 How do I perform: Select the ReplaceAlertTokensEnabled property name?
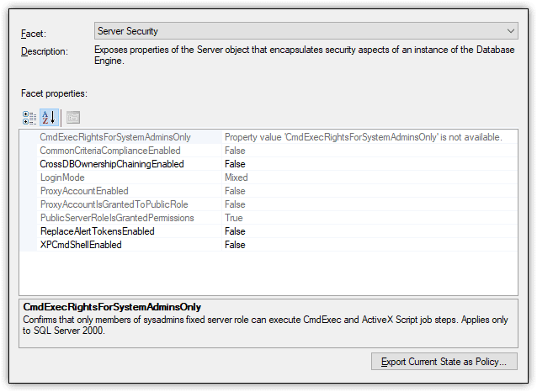point(98,231)
